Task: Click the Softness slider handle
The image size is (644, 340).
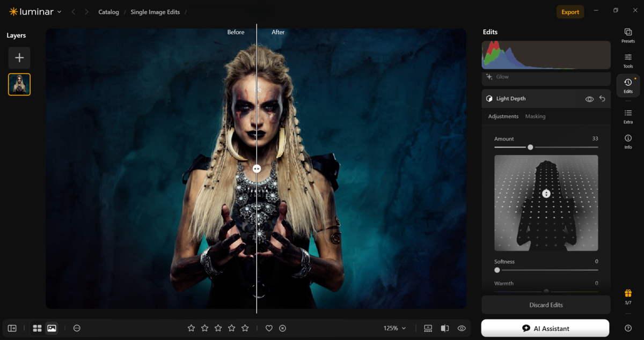Action: point(497,270)
